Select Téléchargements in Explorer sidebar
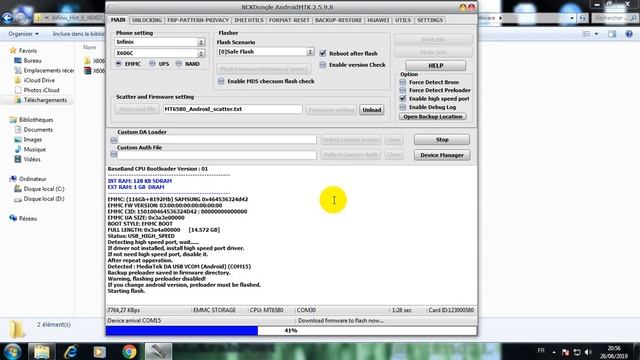 (x=40, y=100)
